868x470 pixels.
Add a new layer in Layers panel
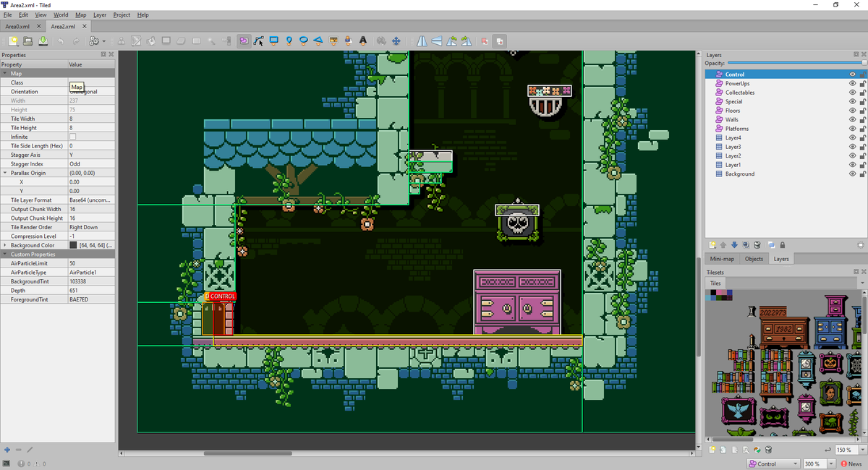[712, 244]
